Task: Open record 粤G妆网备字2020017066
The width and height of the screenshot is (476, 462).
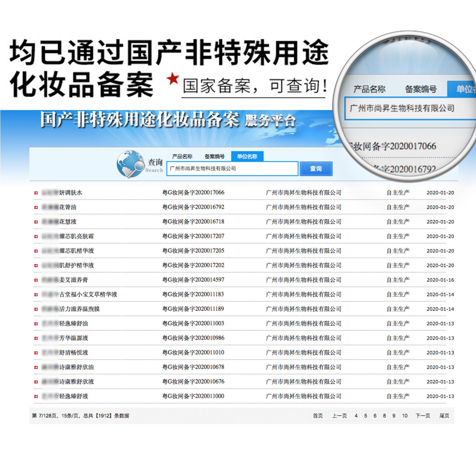Action: pyautogui.click(x=193, y=192)
